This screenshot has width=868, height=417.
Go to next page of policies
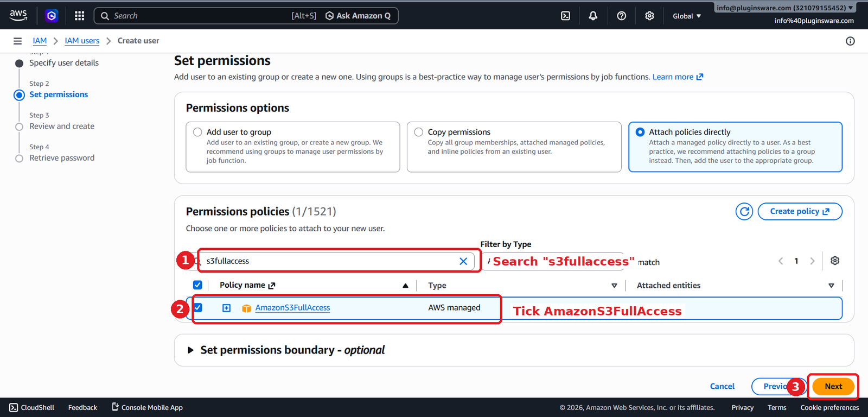click(812, 261)
